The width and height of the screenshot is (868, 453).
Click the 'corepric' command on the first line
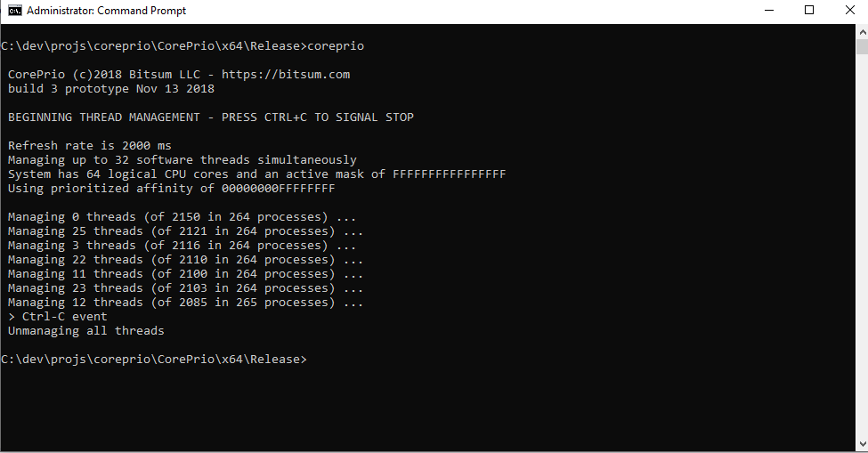click(x=336, y=46)
